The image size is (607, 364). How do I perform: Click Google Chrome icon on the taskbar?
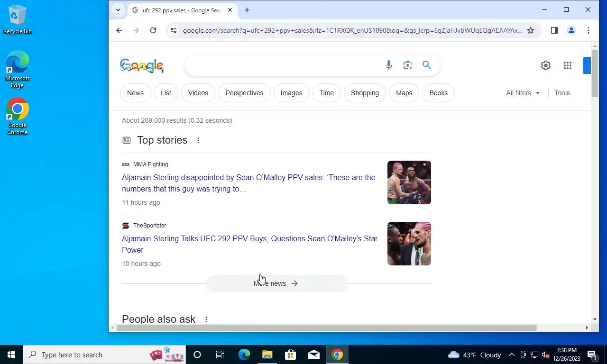pyautogui.click(x=337, y=355)
